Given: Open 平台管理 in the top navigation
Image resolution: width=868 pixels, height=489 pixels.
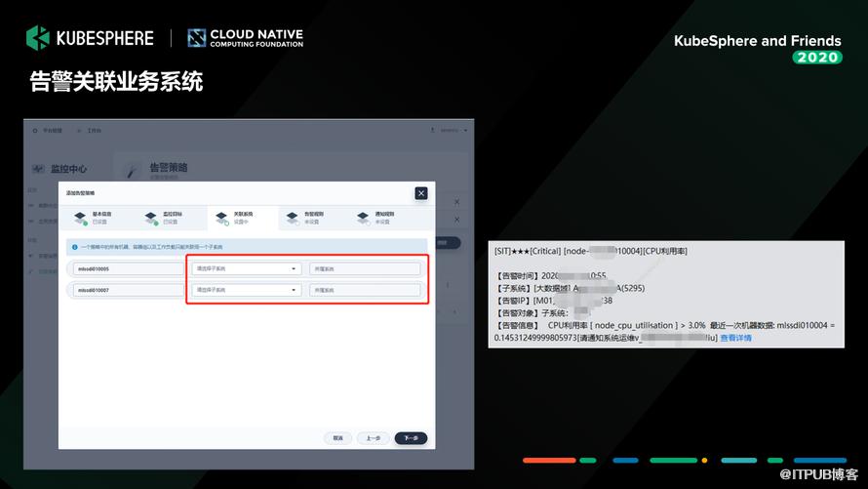Looking at the screenshot, I should pyautogui.click(x=48, y=131).
